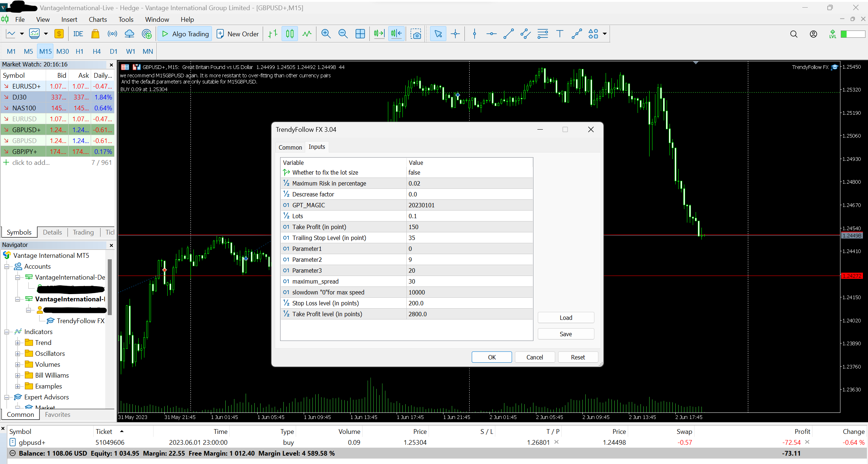Open the graphic objects dropdown arrow

pos(605,34)
